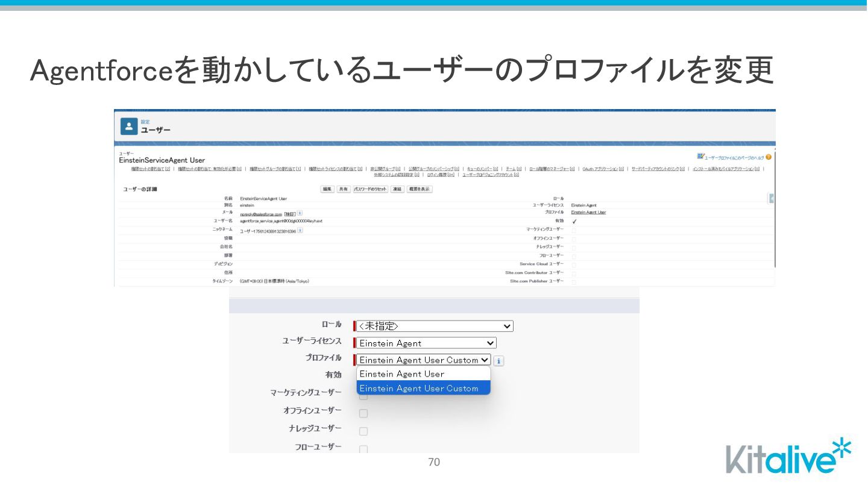Viewport: 868px width, 488px height.
Task: Click the EinsteinServiceAgent User page heading
Action: click(162, 160)
